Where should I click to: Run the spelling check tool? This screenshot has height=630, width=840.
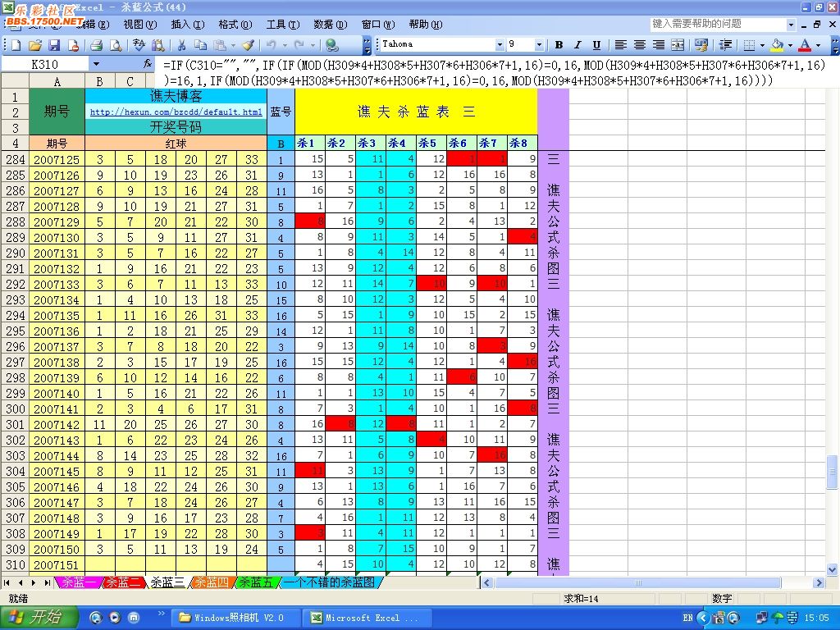[x=139, y=45]
